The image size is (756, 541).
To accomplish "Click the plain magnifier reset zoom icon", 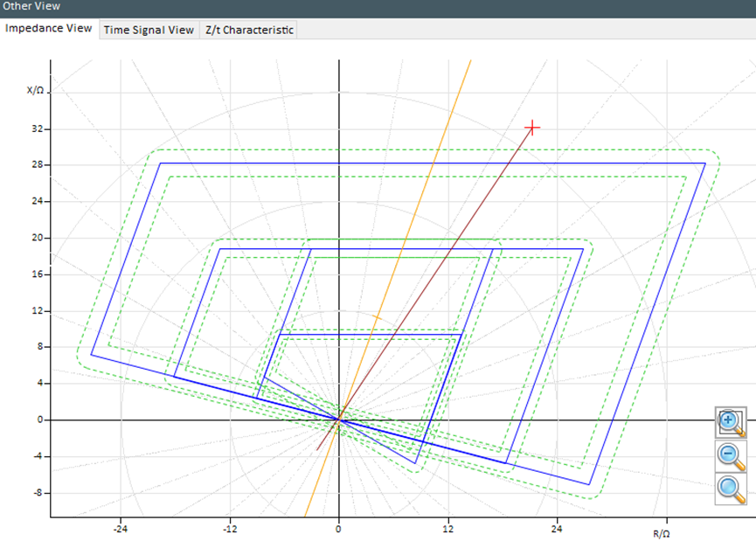I will pyautogui.click(x=730, y=488).
